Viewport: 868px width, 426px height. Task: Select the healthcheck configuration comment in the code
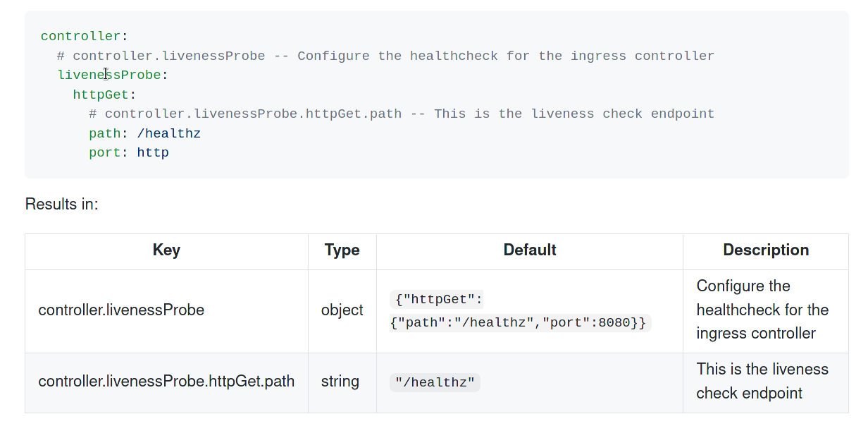tap(385, 55)
